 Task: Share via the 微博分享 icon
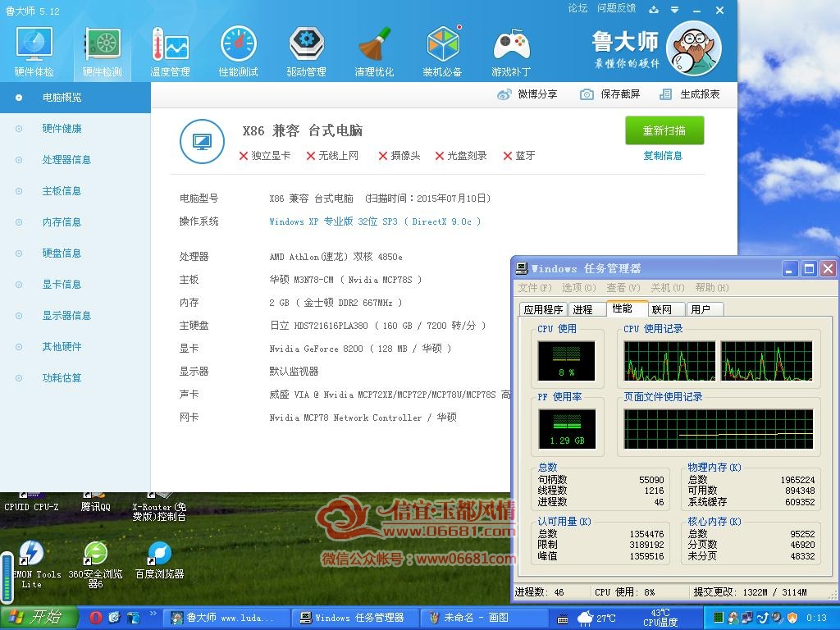(x=504, y=95)
